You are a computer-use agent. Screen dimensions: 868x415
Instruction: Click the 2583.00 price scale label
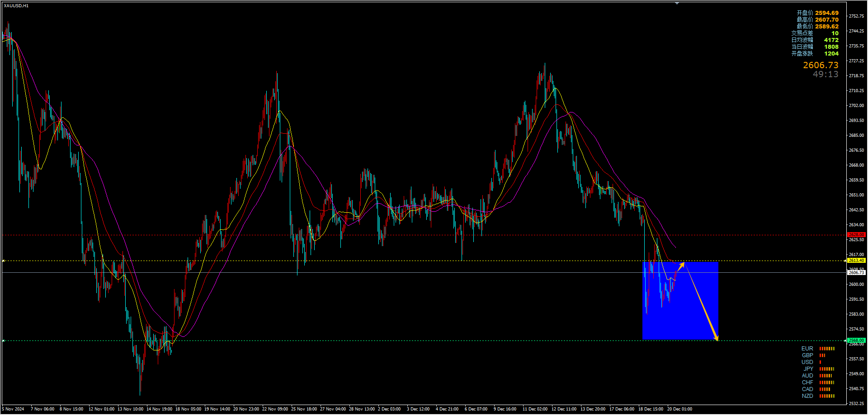coord(856,314)
